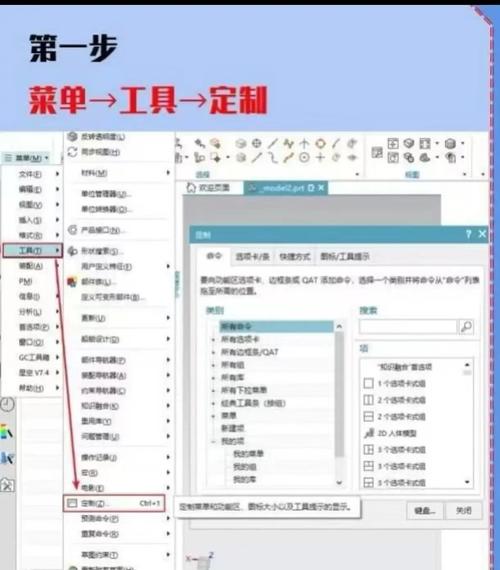Expand the 经典工具条 (按组) tree node

[213, 403]
